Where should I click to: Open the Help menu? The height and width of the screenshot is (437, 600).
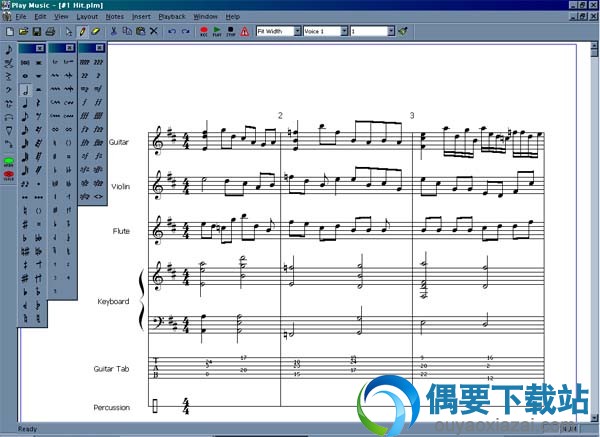click(x=233, y=16)
